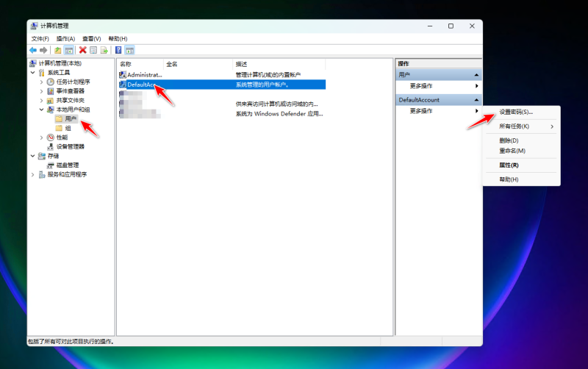Click the red Delete toolbar icon
This screenshot has width=588, height=369.
[x=83, y=50]
